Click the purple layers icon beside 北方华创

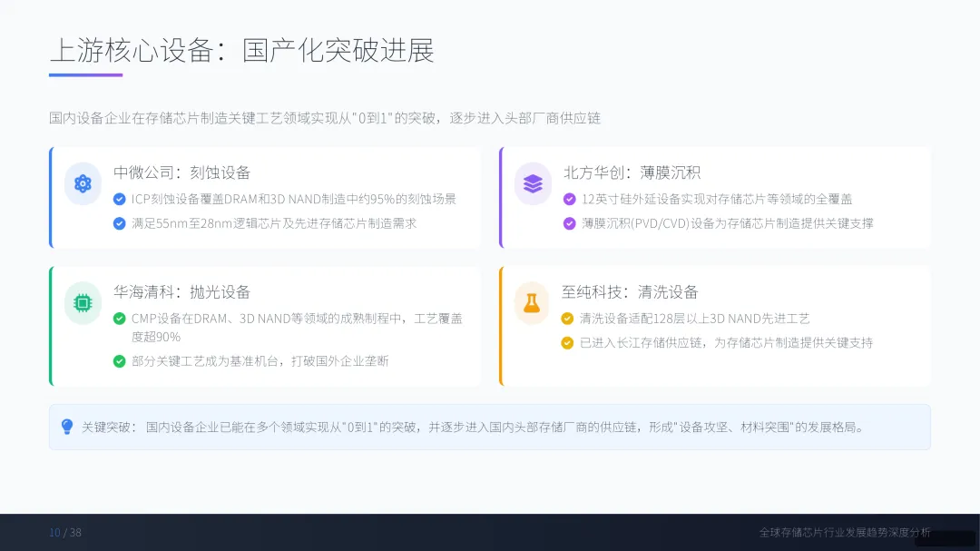533,183
